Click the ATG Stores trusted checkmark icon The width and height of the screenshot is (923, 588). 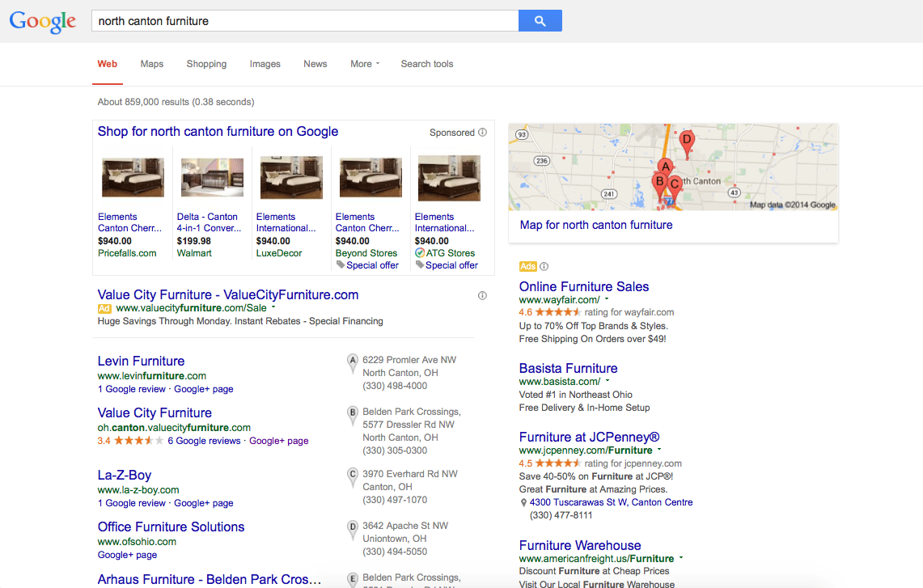click(420, 253)
